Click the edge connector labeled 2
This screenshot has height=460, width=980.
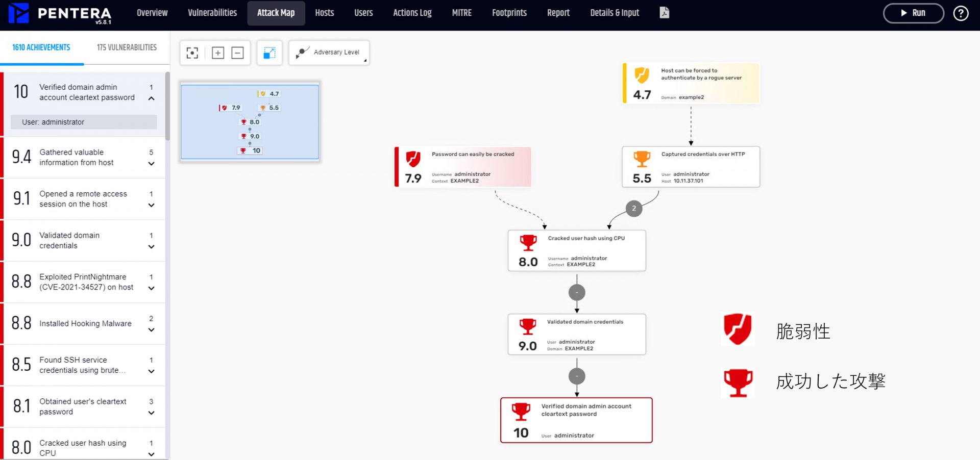tap(633, 208)
